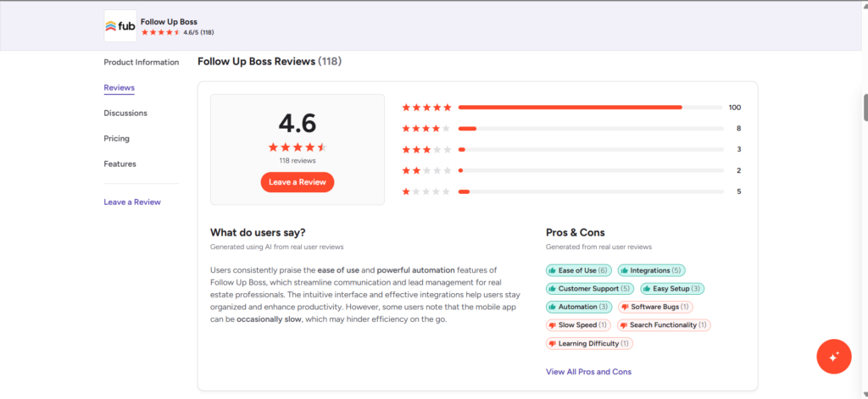Click the 1-star rating row stars

[427, 191]
